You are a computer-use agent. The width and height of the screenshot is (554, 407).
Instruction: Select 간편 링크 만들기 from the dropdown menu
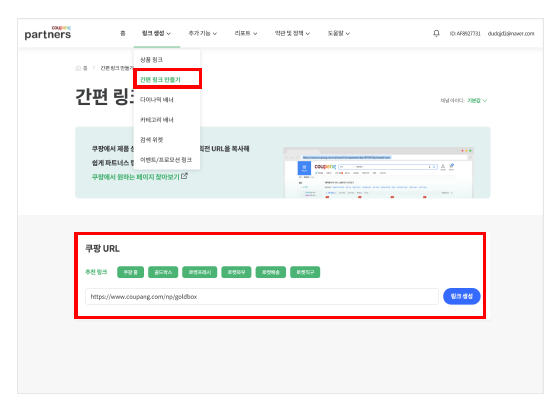coord(167,79)
